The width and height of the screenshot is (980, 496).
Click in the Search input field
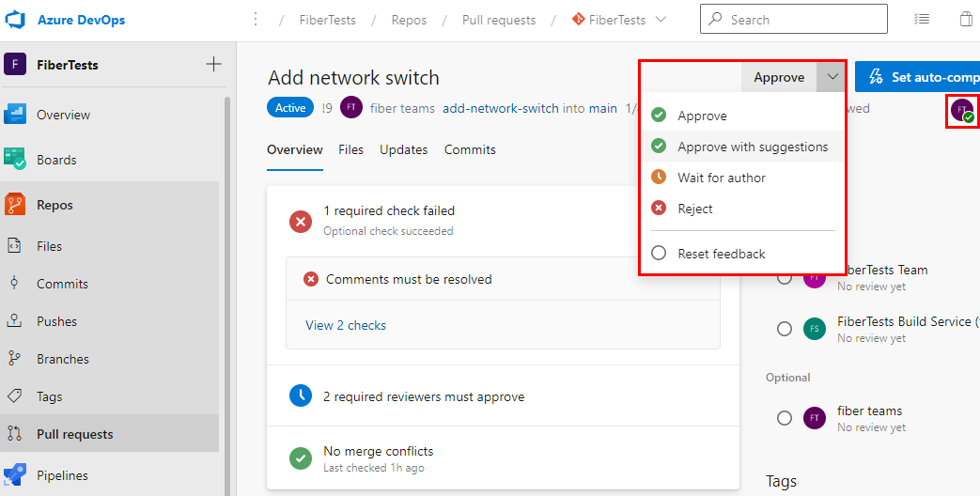tap(794, 20)
